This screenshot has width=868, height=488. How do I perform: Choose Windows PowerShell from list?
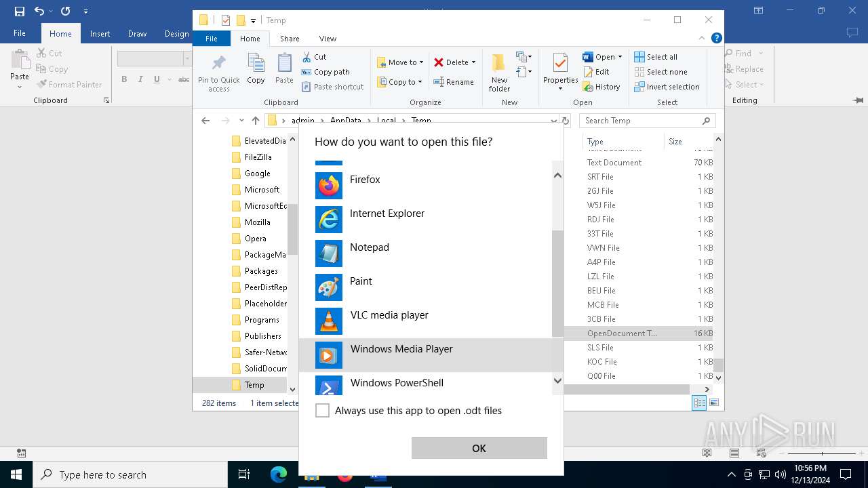(x=425, y=384)
